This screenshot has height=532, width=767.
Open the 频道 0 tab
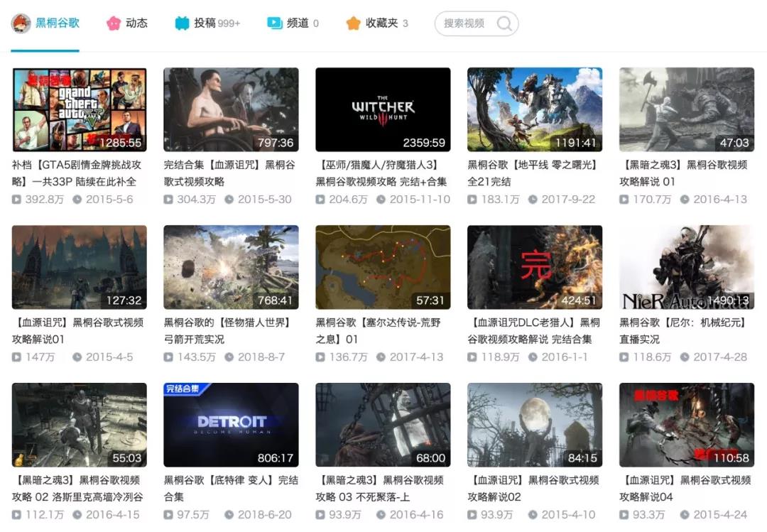(x=293, y=23)
